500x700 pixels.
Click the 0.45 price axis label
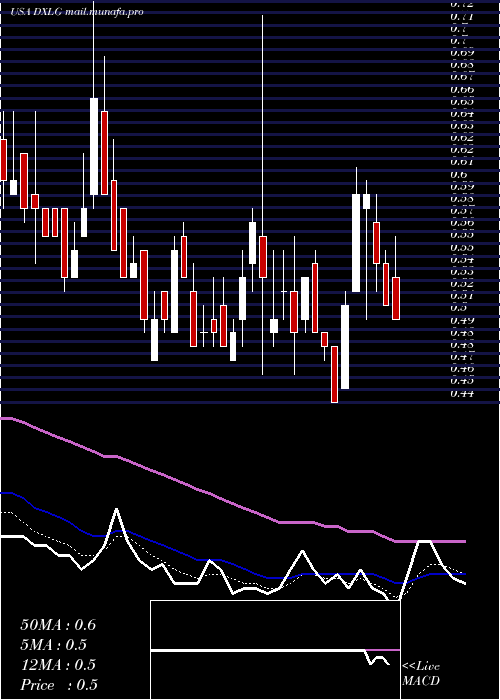point(461,381)
